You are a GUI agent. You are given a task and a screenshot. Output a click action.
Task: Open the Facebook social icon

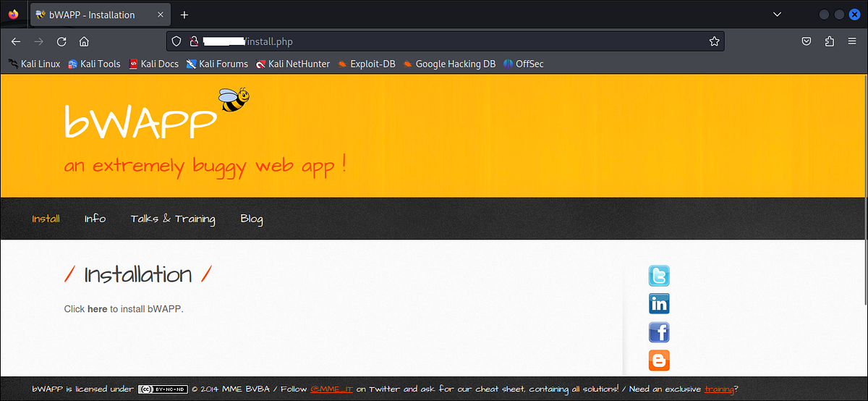tap(659, 332)
